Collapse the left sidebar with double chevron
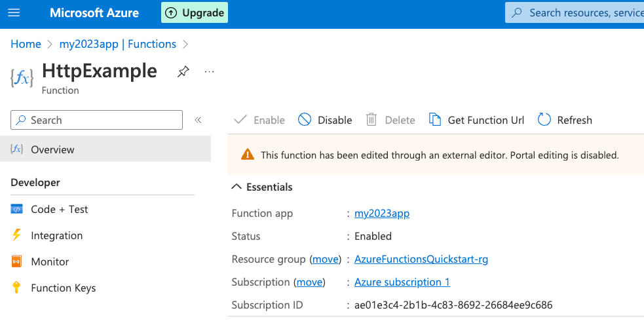The image size is (644, 325). [x=198, y=120]
